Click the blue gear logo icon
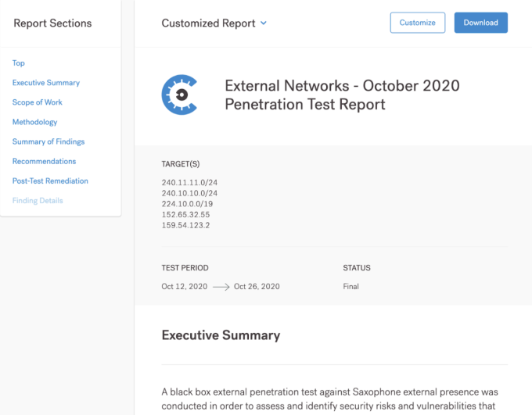Viewport: 532px width, 415px height. tap(179, 95)
